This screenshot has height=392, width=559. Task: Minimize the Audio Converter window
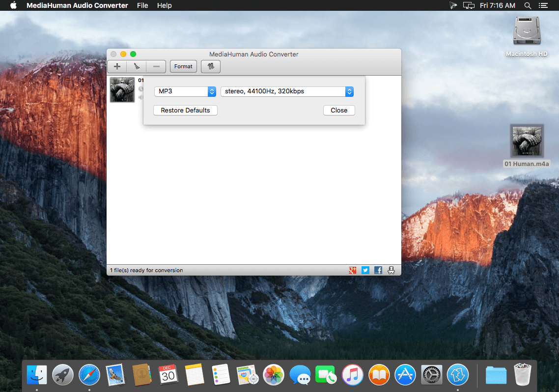tap(123, 54)
